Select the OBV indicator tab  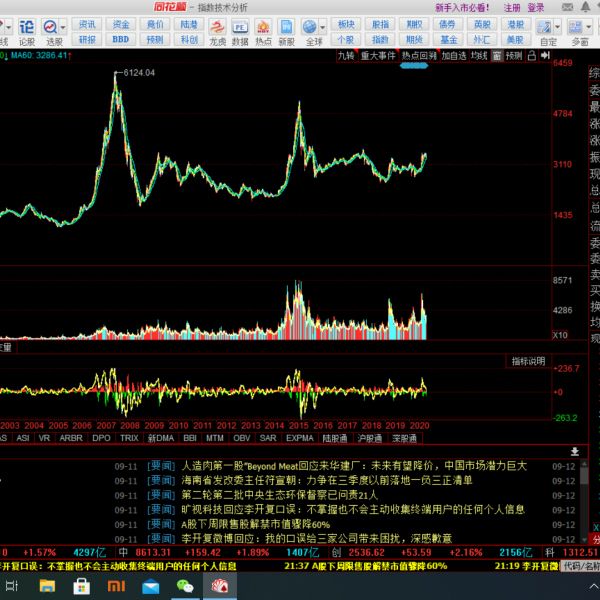coord(241,438)
